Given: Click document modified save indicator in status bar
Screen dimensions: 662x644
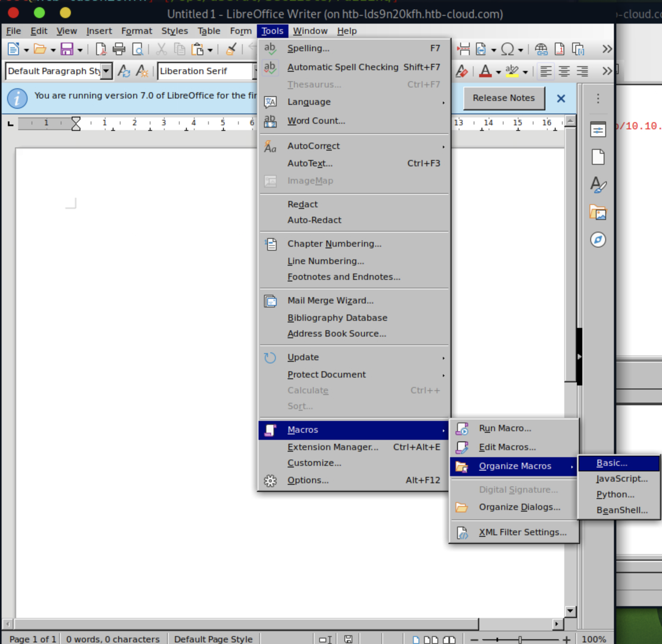Looking at the screenshot, I should [x=348, y=639].
